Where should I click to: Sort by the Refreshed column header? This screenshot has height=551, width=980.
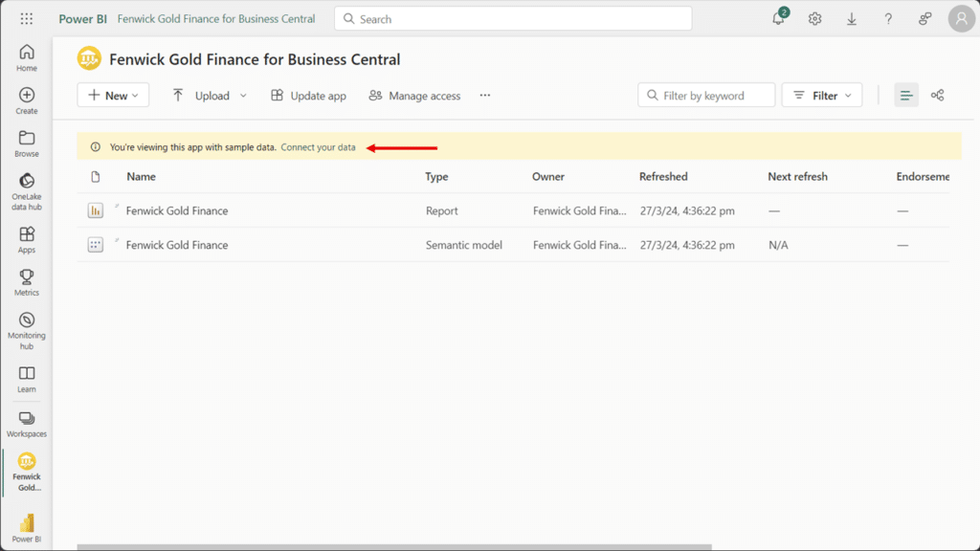[x=663, y=177]
